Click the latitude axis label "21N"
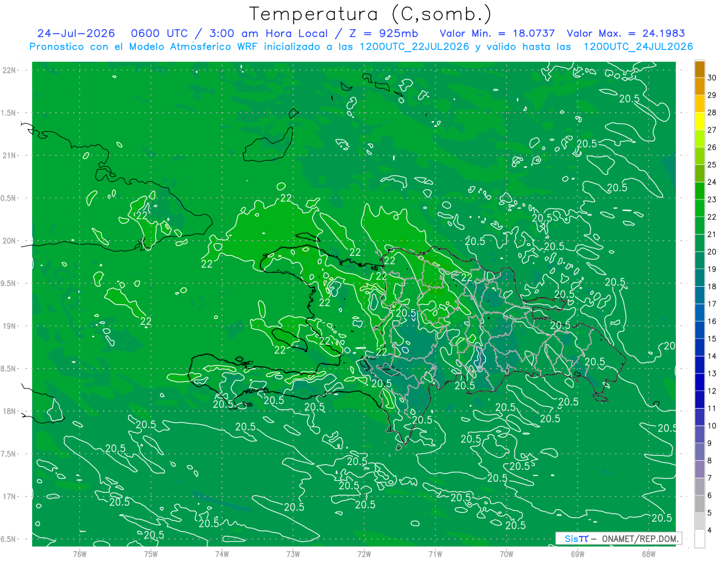Screen dimensions: 728x562 coord(10,156)
